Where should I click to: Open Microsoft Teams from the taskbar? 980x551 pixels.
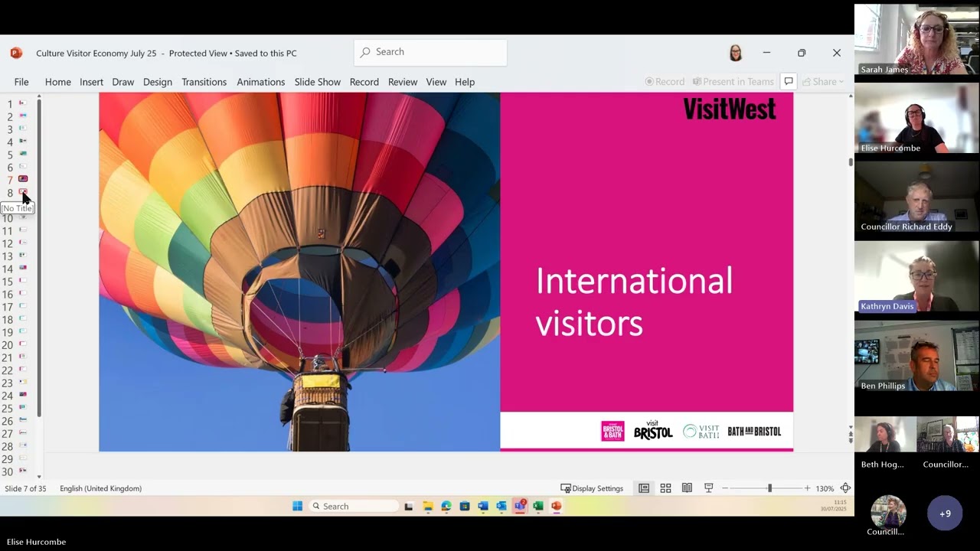click(x=521, y=506)
